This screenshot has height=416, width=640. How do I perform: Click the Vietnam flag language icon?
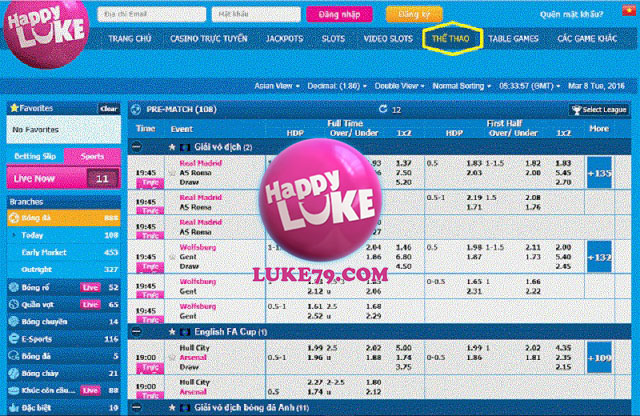point(629,10)
